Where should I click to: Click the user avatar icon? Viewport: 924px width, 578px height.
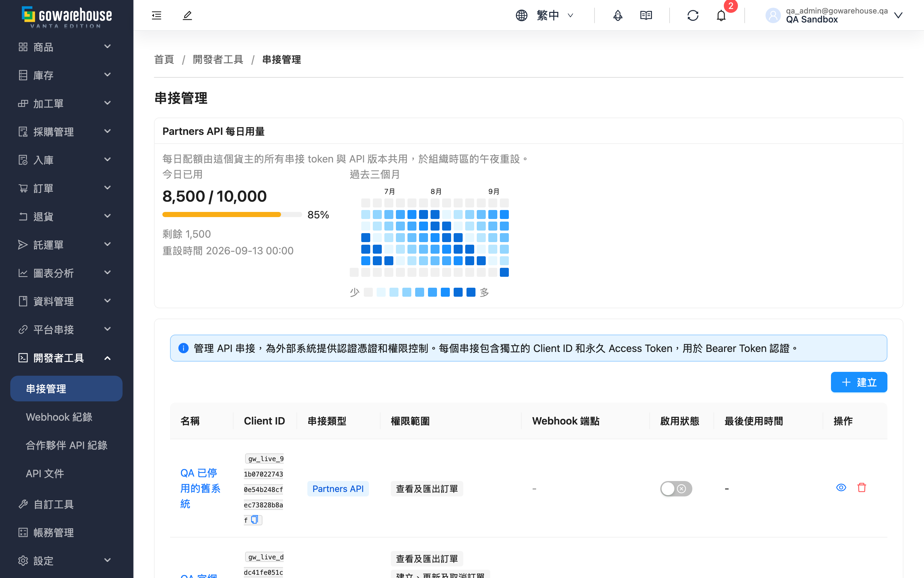773,15
